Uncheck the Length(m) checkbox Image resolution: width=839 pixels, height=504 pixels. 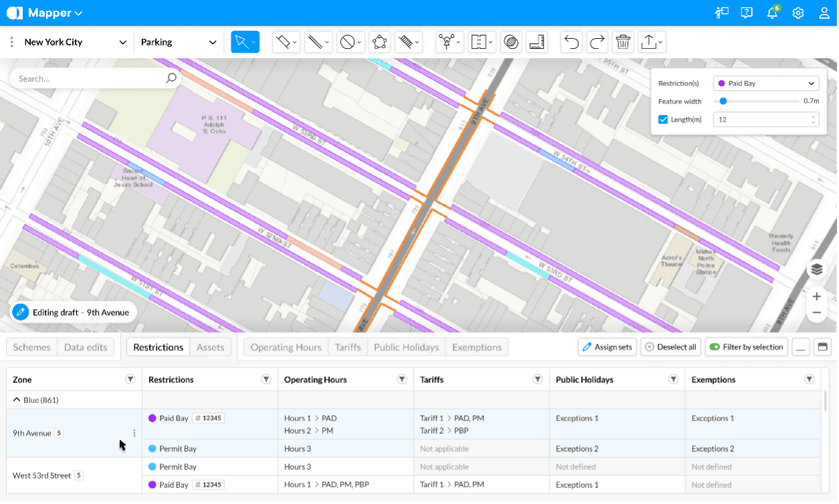tap(663, 120)
